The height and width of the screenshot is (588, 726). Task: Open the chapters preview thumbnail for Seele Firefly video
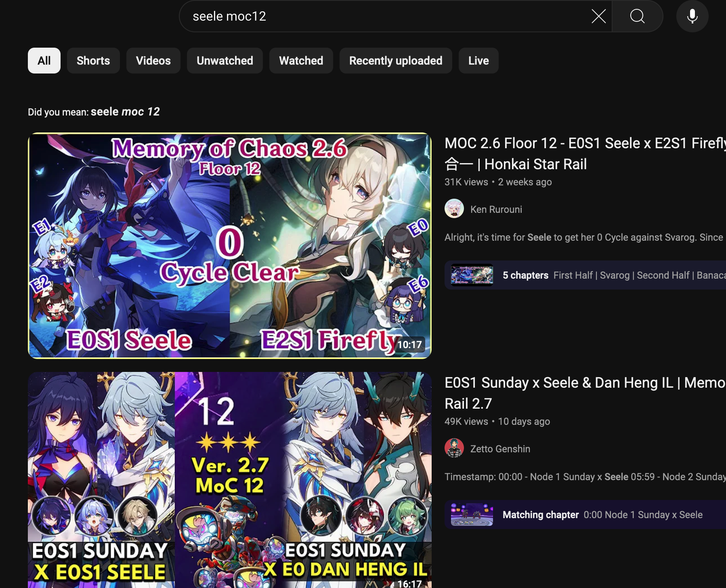coord(472,275)
